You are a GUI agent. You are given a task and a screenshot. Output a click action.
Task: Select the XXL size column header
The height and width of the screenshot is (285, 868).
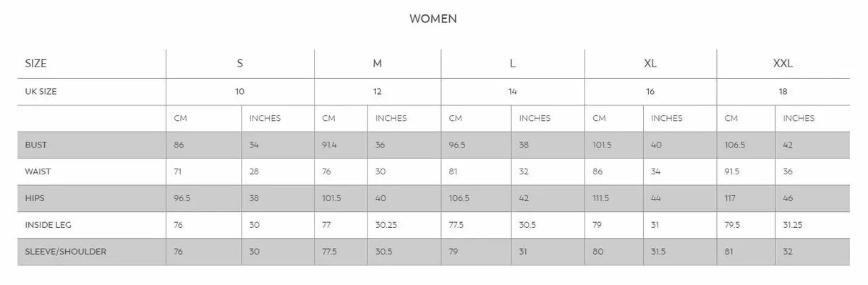(x=783, y=64)
